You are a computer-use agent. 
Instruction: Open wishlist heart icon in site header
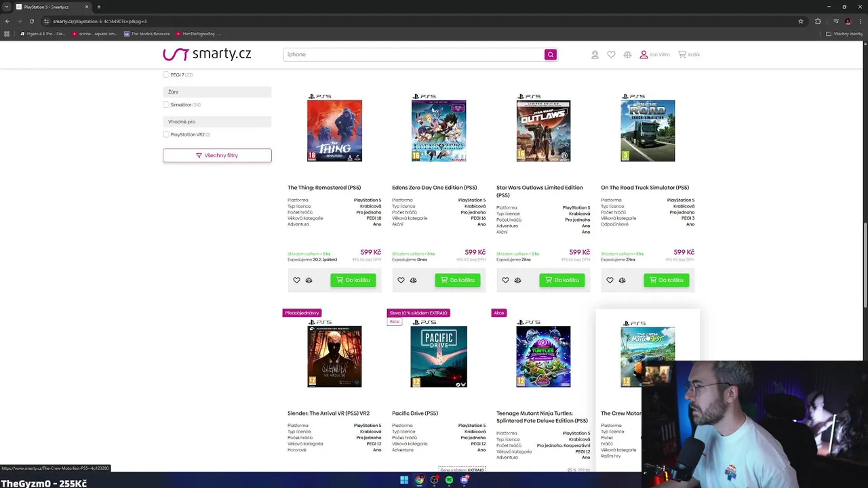[x=611, y=54]
